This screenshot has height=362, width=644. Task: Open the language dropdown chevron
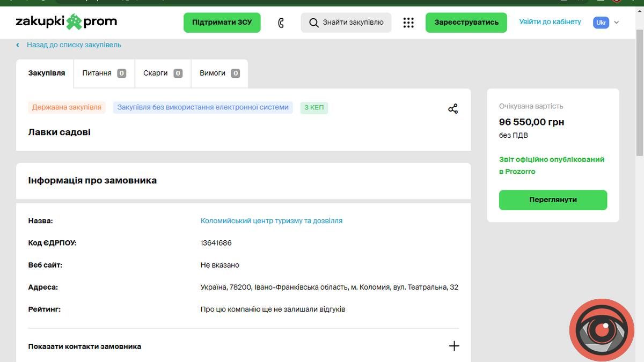pyautogui.click(x=617, y=23)
